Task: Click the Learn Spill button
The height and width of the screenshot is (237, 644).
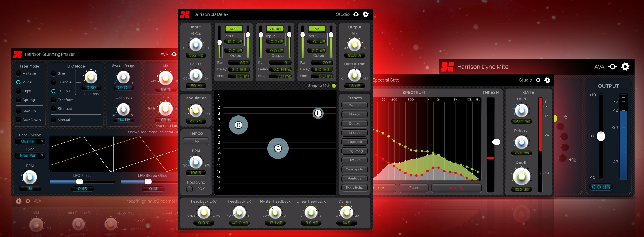Action: point(456,188)
